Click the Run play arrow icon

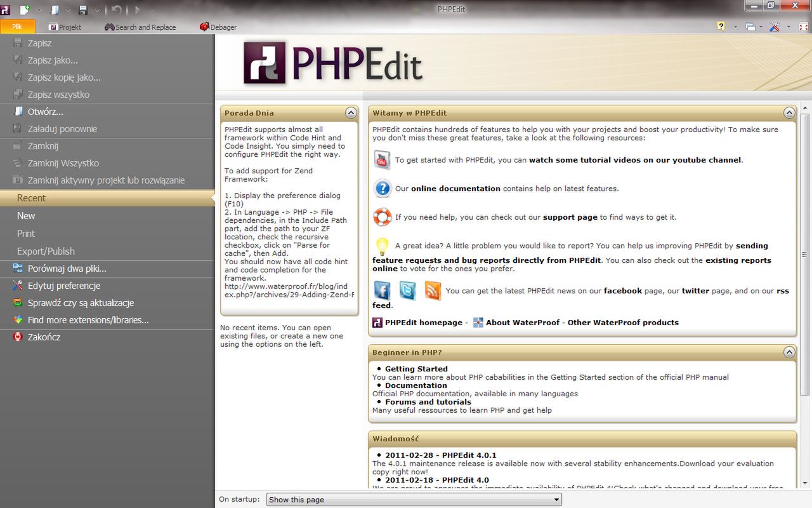(x=138, y=10)
